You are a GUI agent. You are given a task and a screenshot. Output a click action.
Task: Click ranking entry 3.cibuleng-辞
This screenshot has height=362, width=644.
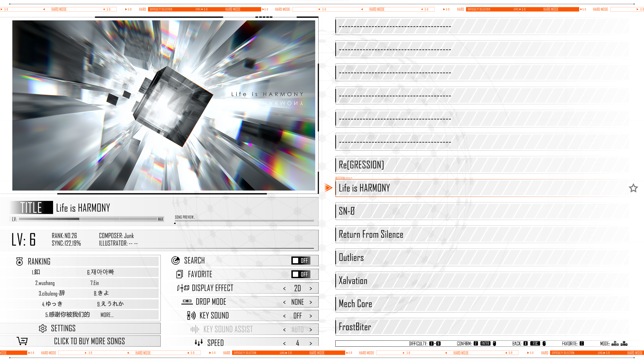pos(52,293)
